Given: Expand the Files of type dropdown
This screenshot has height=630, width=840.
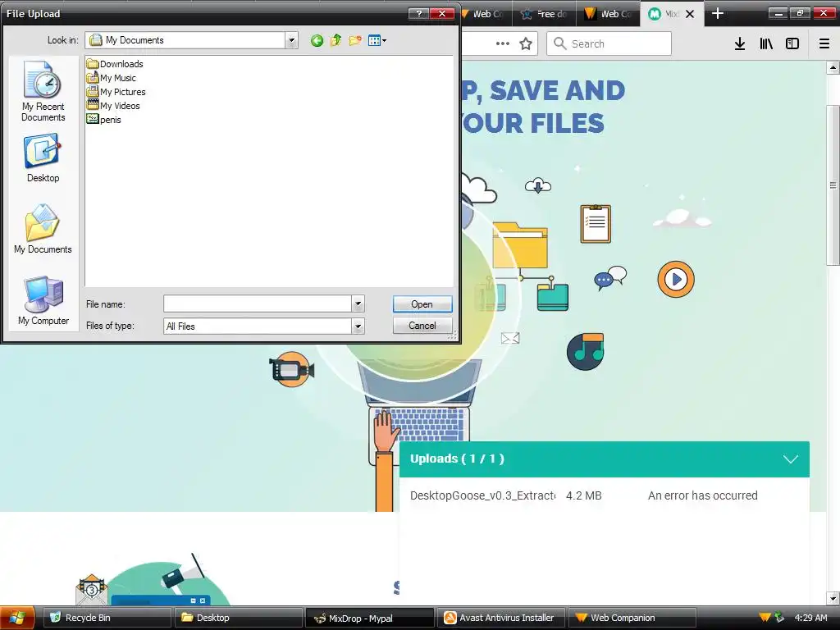Looking at the screenshot, I should 358,326.
